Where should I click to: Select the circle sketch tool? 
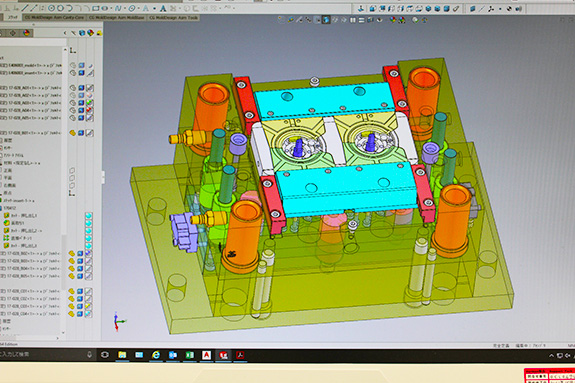click(52, 8)
